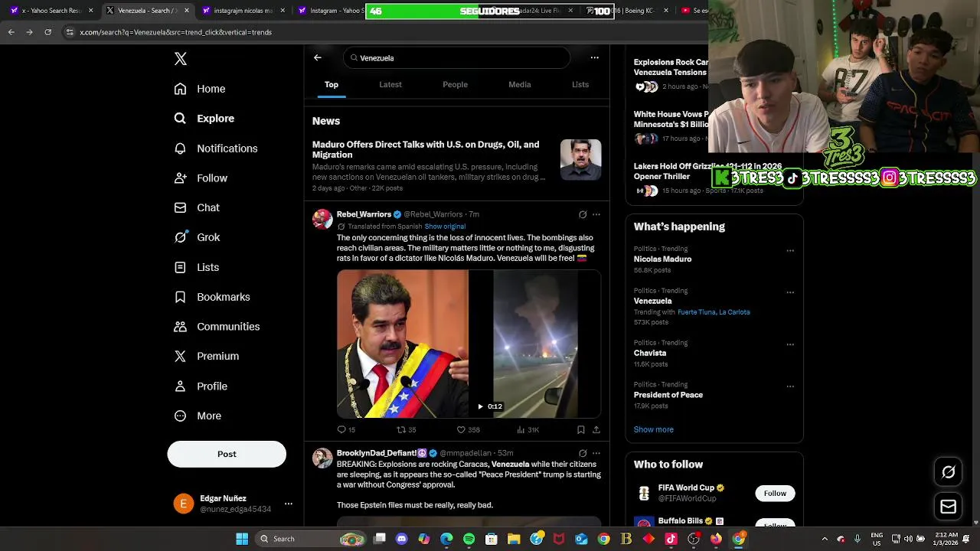Open Chat from the sidebar

coord(197,207)
